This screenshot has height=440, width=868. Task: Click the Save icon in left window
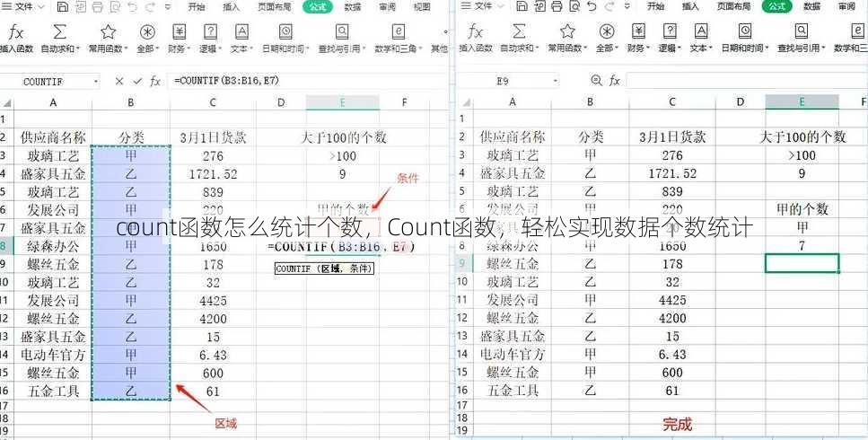tap(63, 6)
